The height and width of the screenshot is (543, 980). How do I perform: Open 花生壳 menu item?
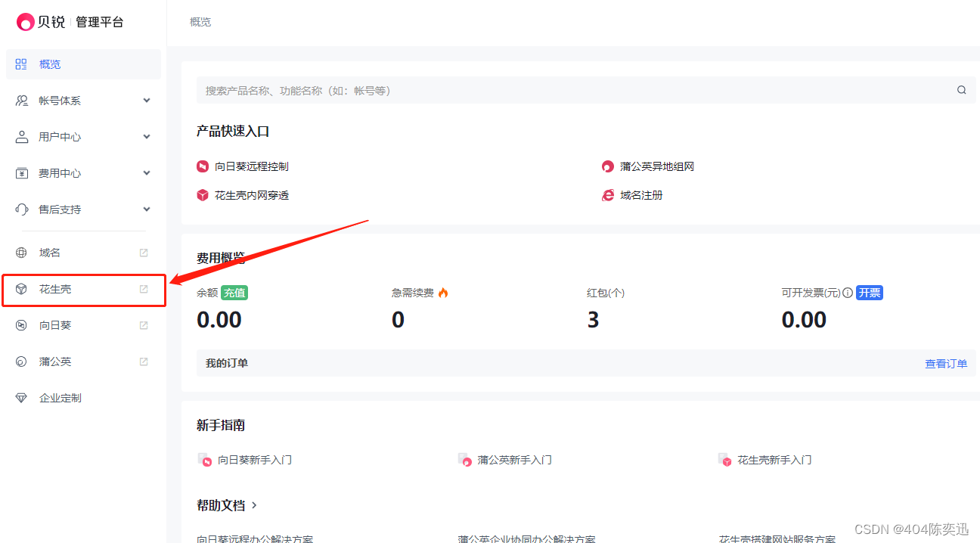pyautogui.click(x=83, y=289)
